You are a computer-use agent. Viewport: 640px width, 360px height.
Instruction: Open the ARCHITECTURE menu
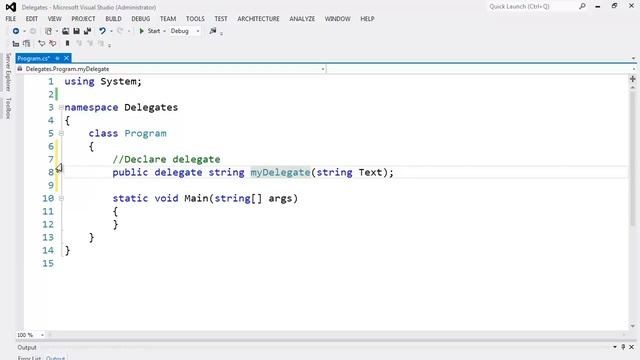point(258,19)
